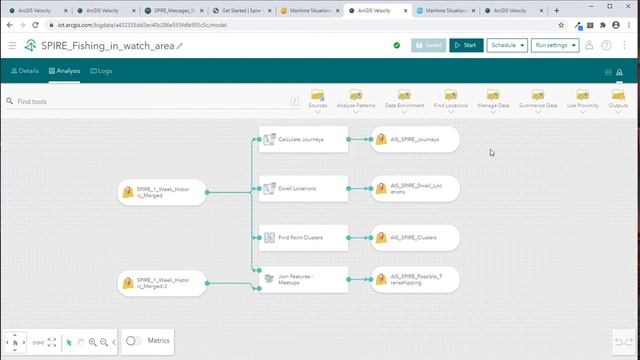Open the Schedule dropdown
The width and height of the screenshot is (640, 360).
507,45
